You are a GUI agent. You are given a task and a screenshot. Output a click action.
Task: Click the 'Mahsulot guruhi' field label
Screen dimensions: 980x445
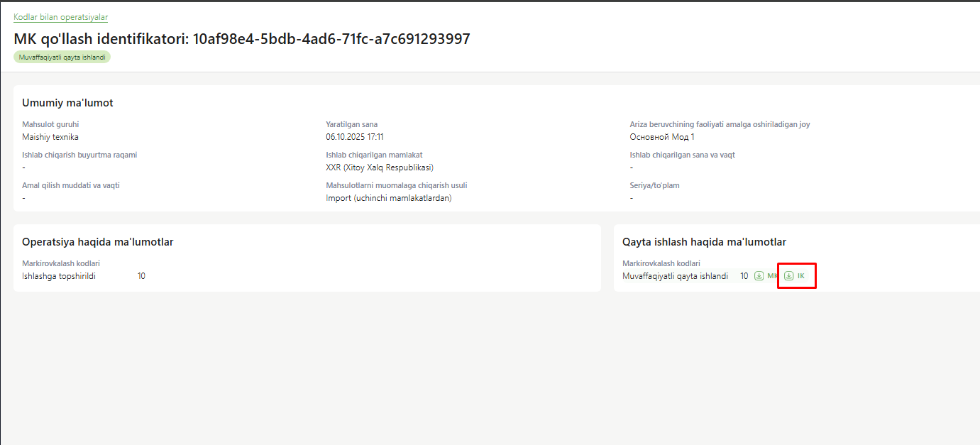pyautogui.click(x=50, y=124)
